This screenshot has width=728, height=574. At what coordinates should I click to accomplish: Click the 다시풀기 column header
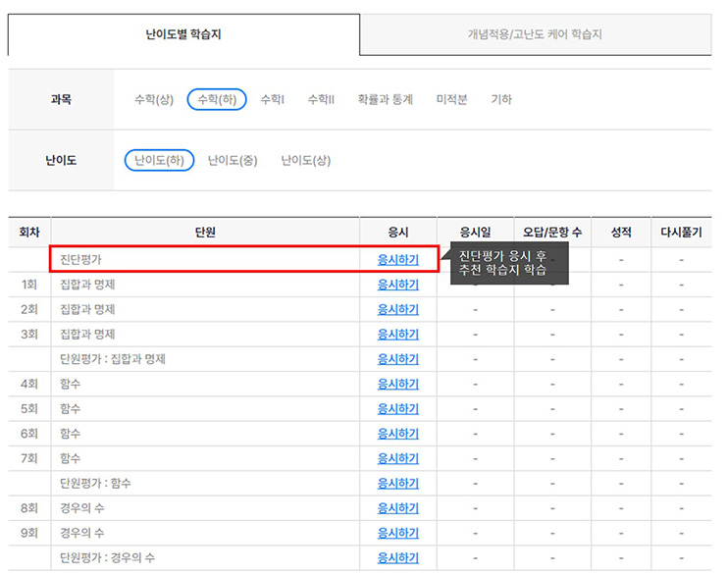(681, 232)
